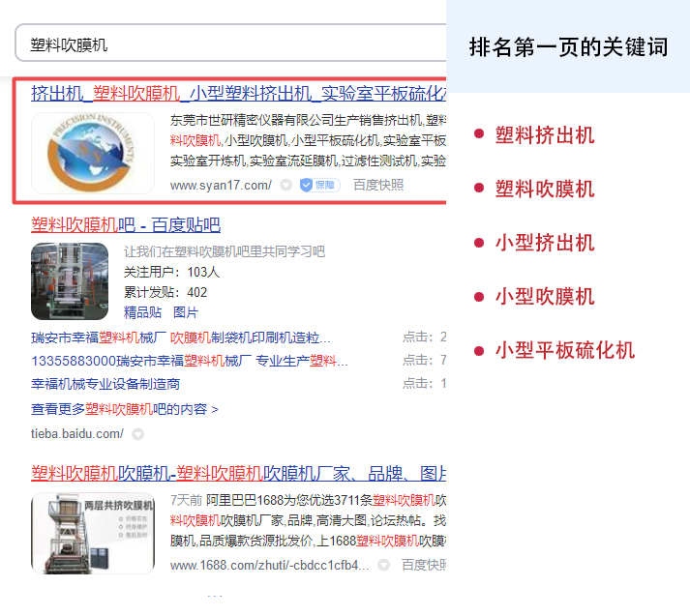Open the 图片 link in tieba result
690x616 pixels.
[185, 312]
